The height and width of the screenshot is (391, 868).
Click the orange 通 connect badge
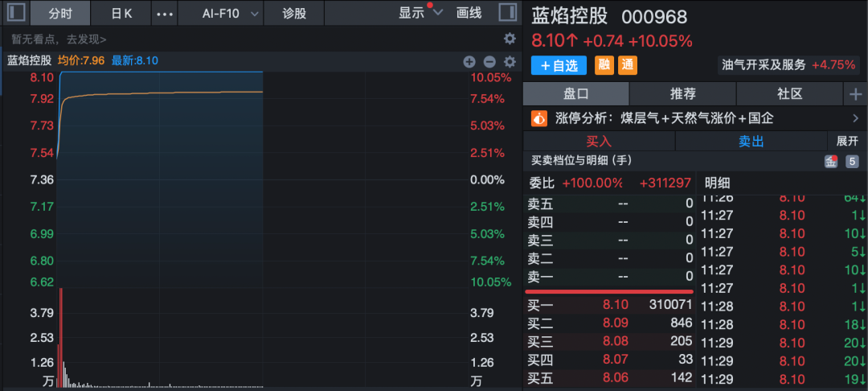coord(628,65)
